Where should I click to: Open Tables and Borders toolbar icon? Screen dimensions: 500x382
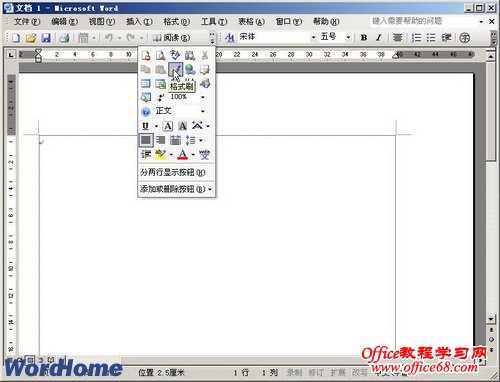point(204,69)
